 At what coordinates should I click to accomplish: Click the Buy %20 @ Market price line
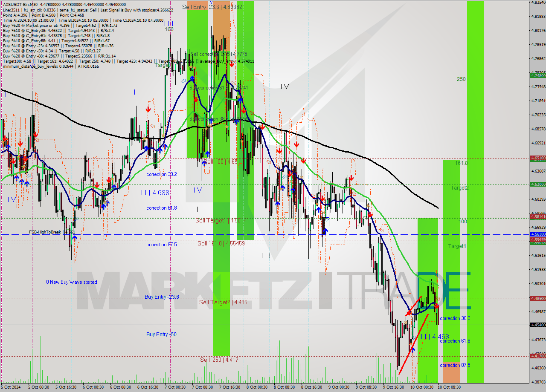[x=60, y=25]
